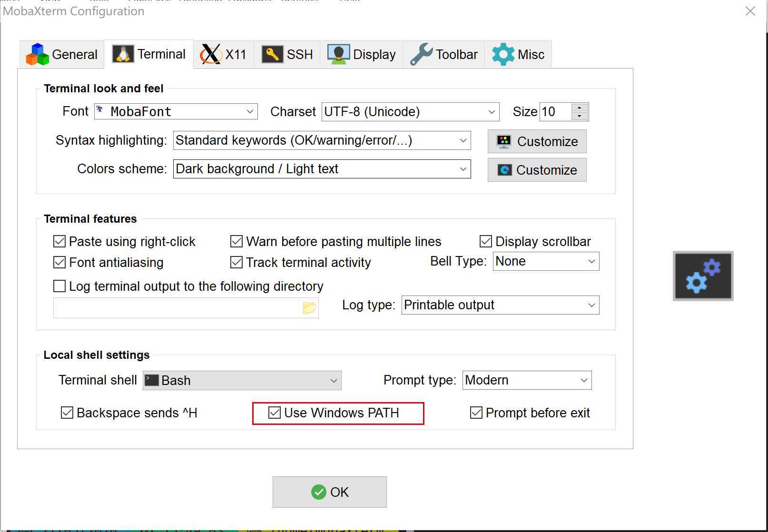Increase font size with up arrow
Image resolution: width=768 pixels, height=532 pixels.
tap(580, 108)
